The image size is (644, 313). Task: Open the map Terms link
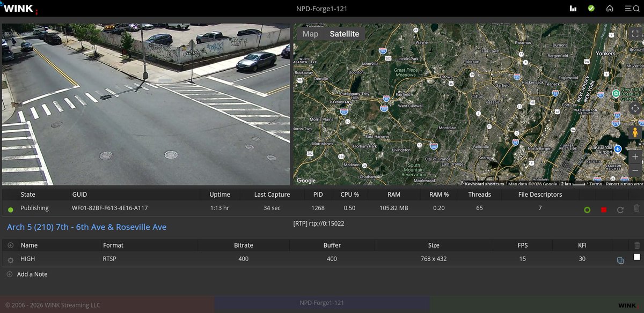596,184
